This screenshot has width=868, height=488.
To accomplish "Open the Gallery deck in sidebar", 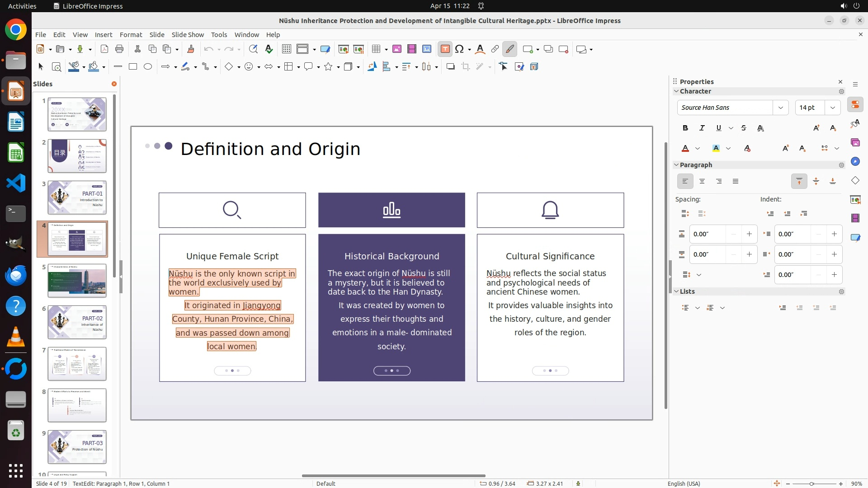I will coord(855,142).
